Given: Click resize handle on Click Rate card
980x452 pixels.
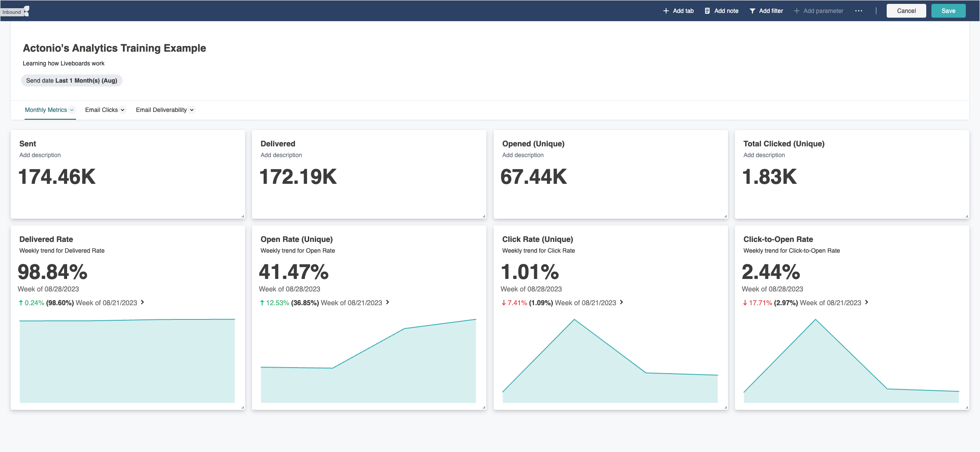Looking at the screenshot, I should (725, 407).
